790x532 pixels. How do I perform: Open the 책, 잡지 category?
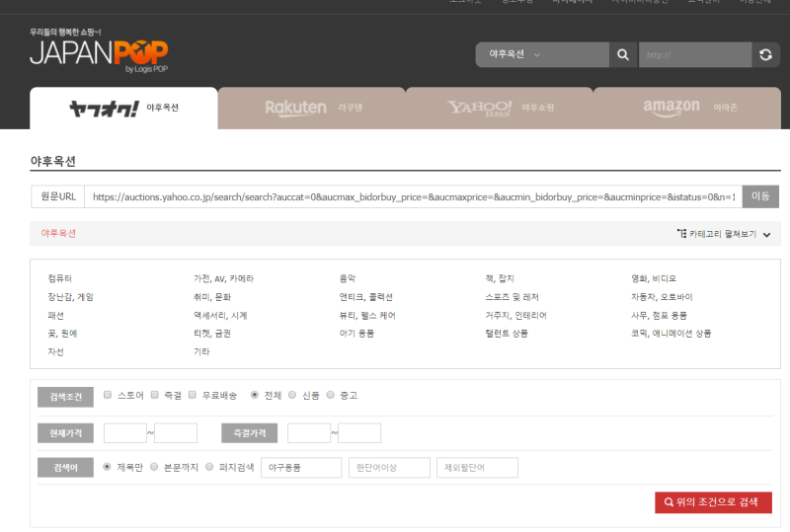pyautogui.click(x=500, y=278)
